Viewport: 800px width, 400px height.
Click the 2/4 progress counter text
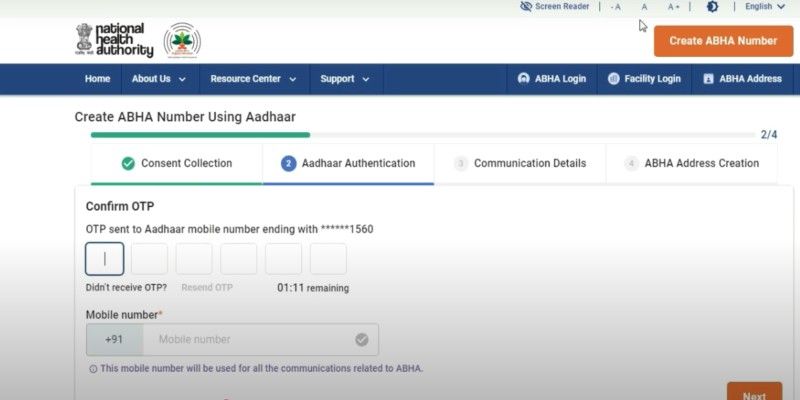click(769, 135)
